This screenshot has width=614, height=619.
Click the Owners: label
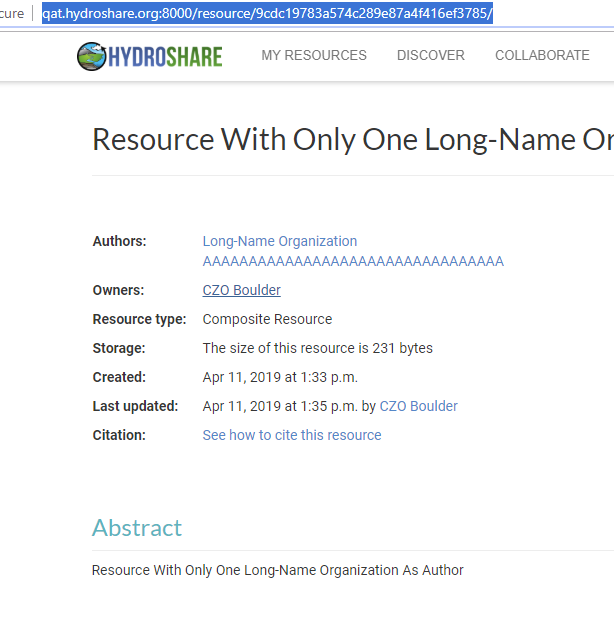pyautogui.click(x=118, y=290)
